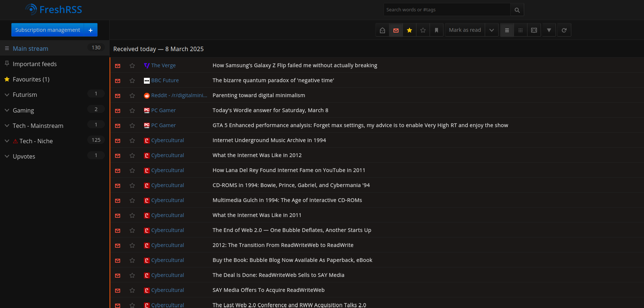
Task: Expand the Gaming category
Action: [x=7, y=110]
